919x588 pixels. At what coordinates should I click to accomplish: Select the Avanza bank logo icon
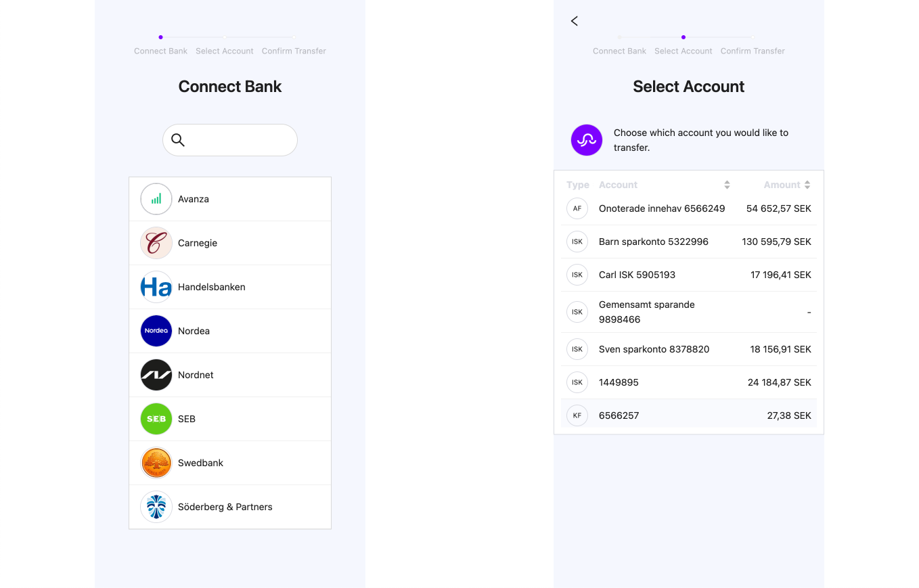(156, 199)
